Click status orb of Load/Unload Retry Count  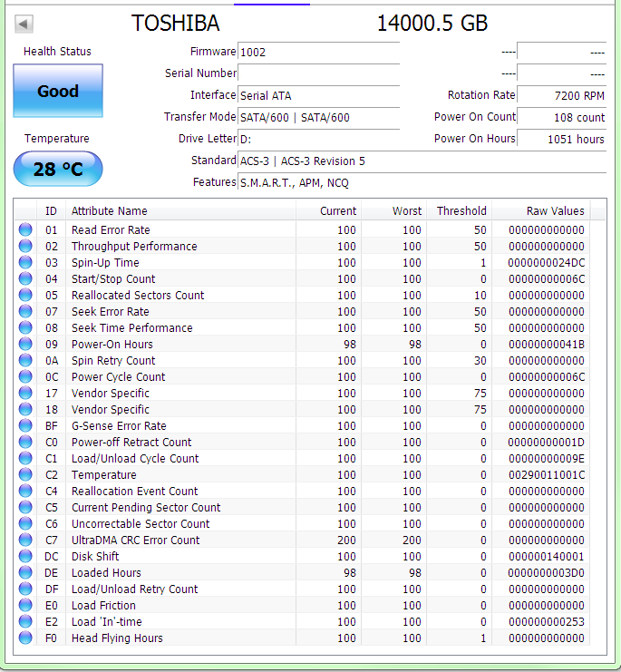pyautogui.click(x=25, y=589)
